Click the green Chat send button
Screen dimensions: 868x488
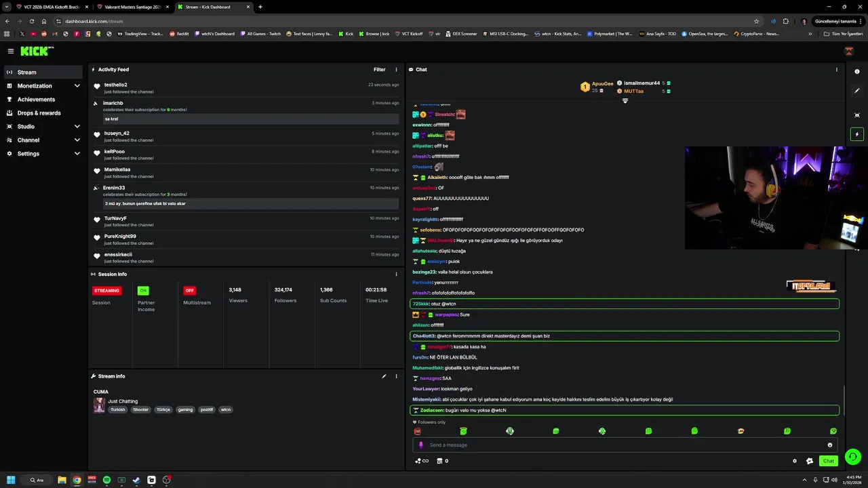click(x=829, y=461)
